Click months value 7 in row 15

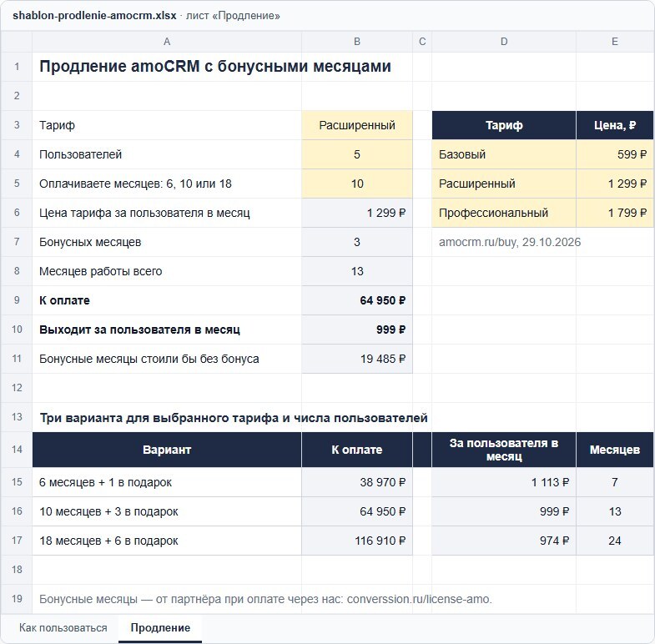(x=615, y=482)
